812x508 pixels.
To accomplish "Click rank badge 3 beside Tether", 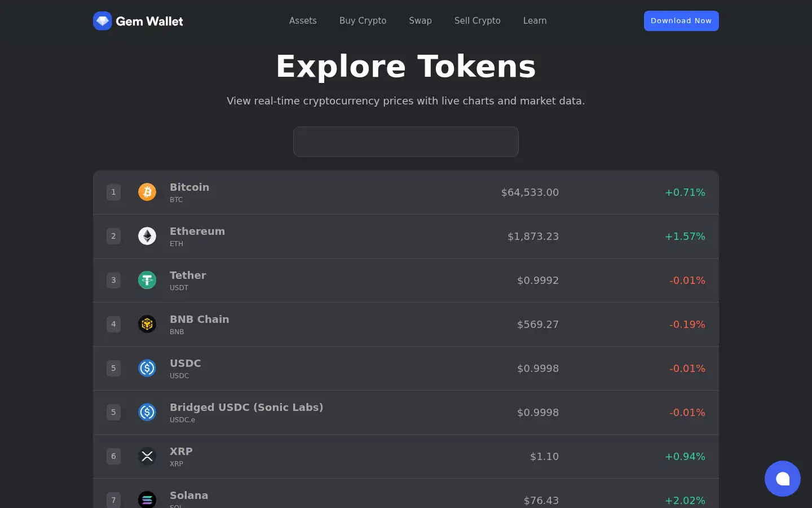I will pos(113,280).
